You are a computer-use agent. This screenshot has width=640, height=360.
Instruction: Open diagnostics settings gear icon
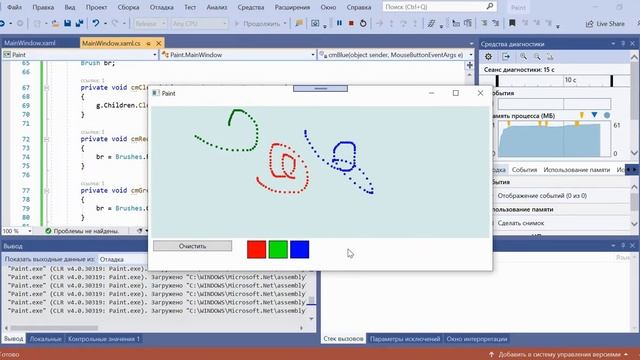pos(488,57)
